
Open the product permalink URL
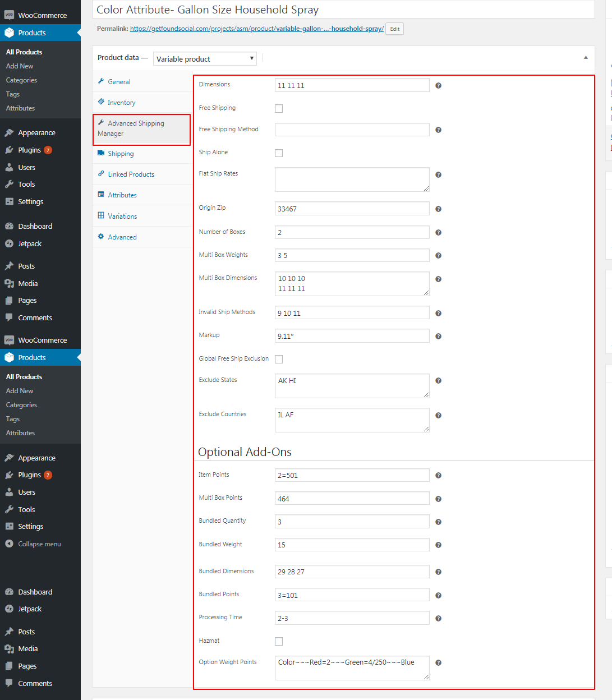[256, 29]
